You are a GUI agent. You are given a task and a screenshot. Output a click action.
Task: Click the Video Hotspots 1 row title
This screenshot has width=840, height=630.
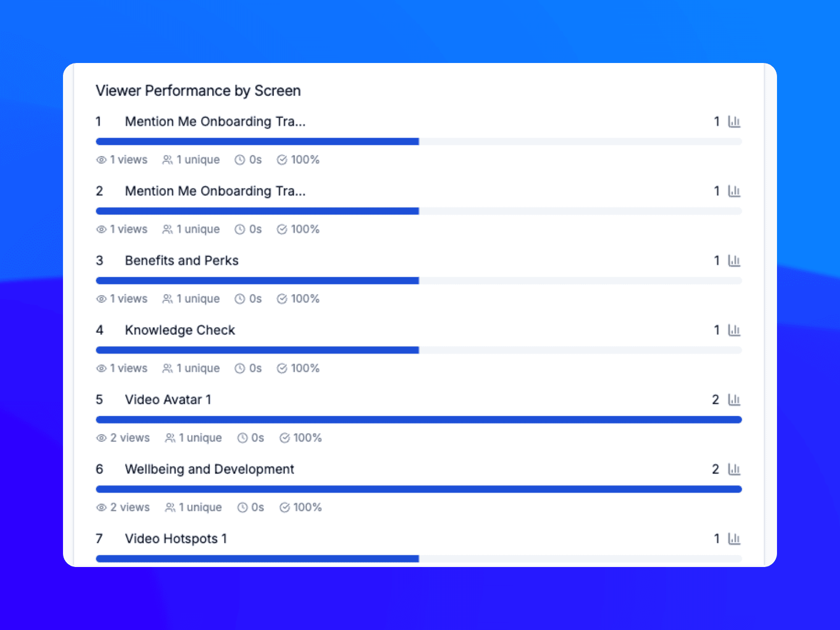pos(175,539)
